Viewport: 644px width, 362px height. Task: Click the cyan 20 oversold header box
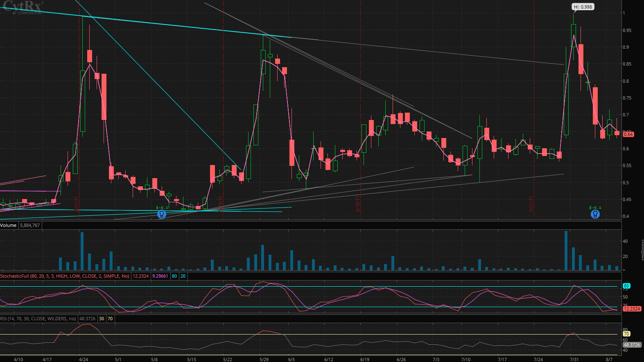point(183,276)
